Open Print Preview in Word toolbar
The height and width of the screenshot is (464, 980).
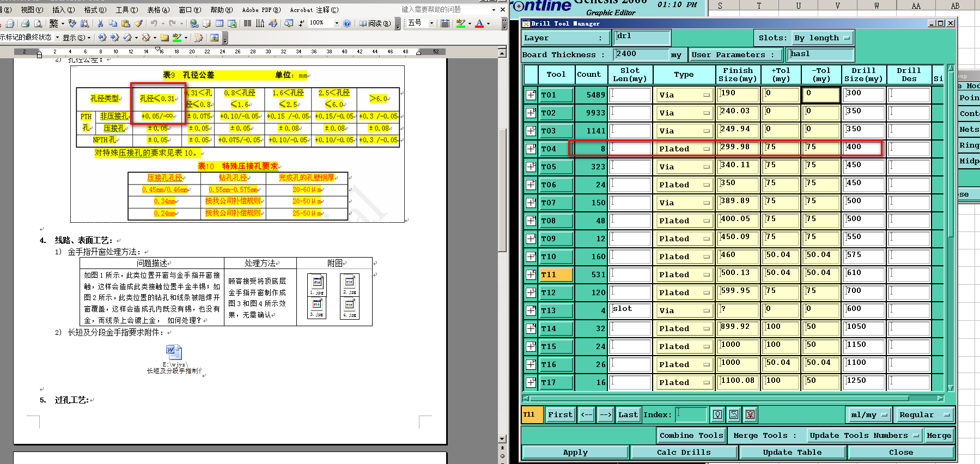click(x=38, y=23)
